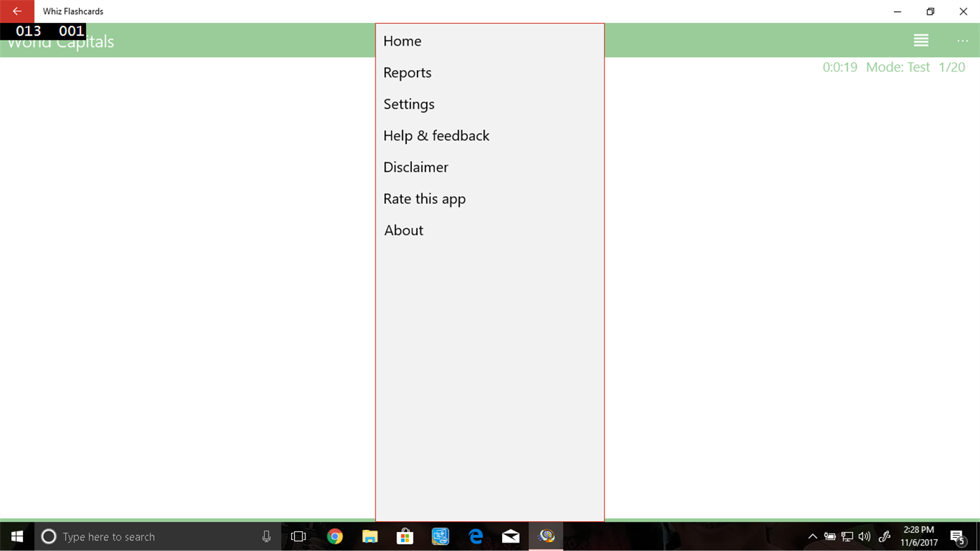Open Reports from the flashcards menu
980x551 pixels.
tap(407, 72)
